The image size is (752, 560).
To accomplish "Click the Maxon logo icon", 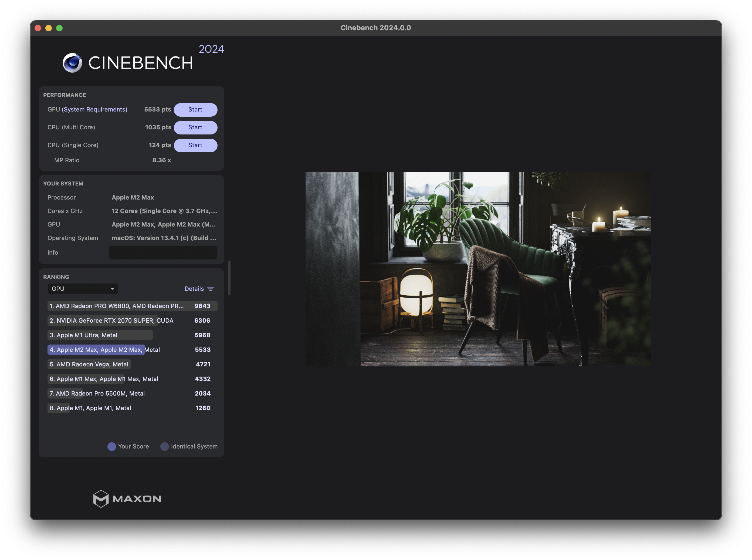I will click(101, 499).
